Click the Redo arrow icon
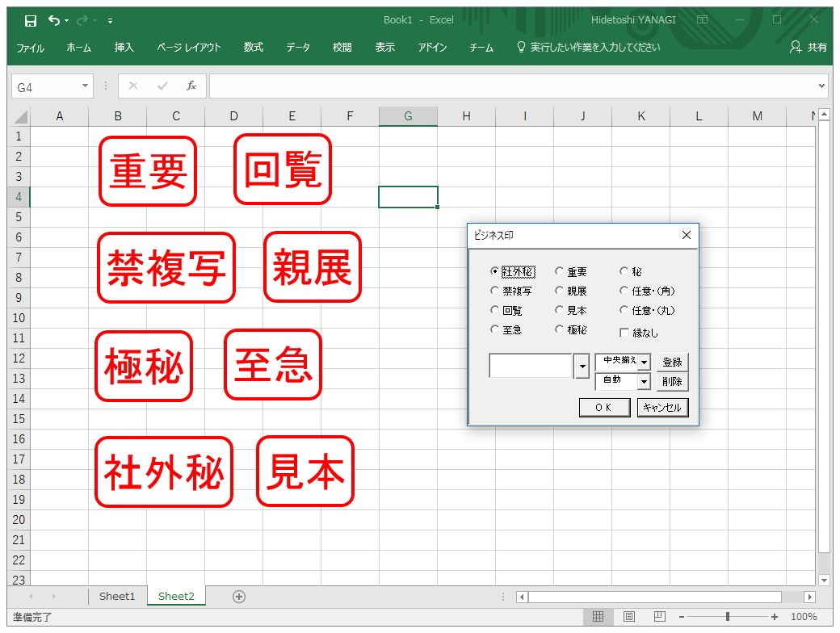840x633 pixels. 82,20
